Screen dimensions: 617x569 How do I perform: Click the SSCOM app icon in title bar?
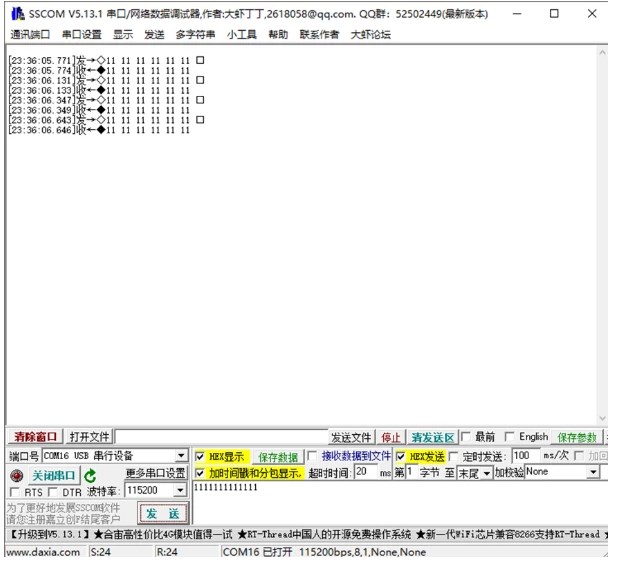18,14
